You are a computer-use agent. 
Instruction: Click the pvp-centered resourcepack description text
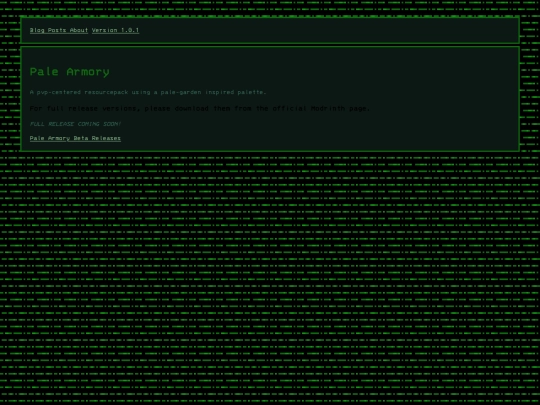pos(148,92)
